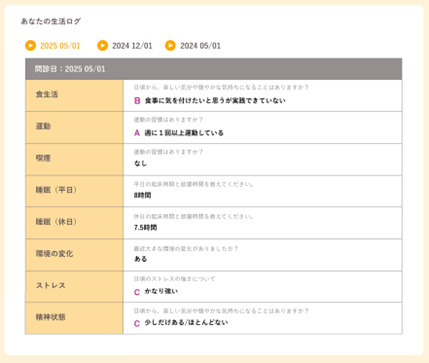Select the ストレス row label
The image size is (429, 363).
[x=74, y=287]
